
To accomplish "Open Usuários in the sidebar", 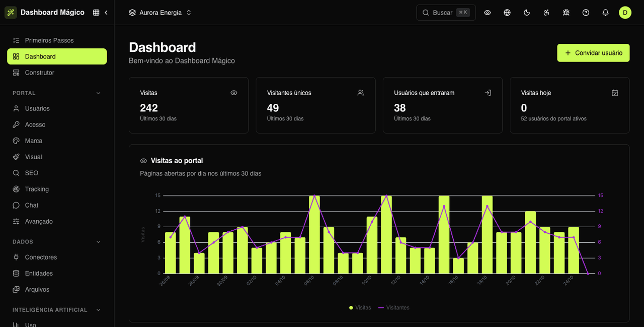I will (x=57, y=108).
